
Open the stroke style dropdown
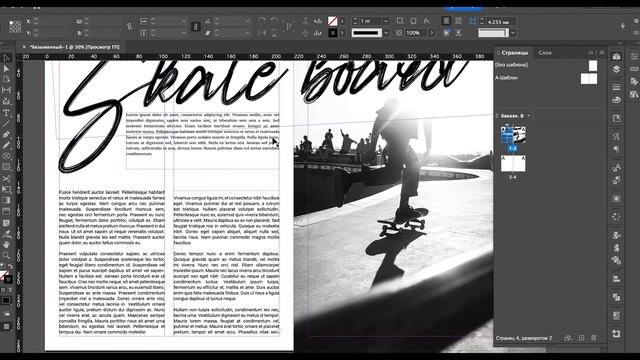click(x=386, y=33)
